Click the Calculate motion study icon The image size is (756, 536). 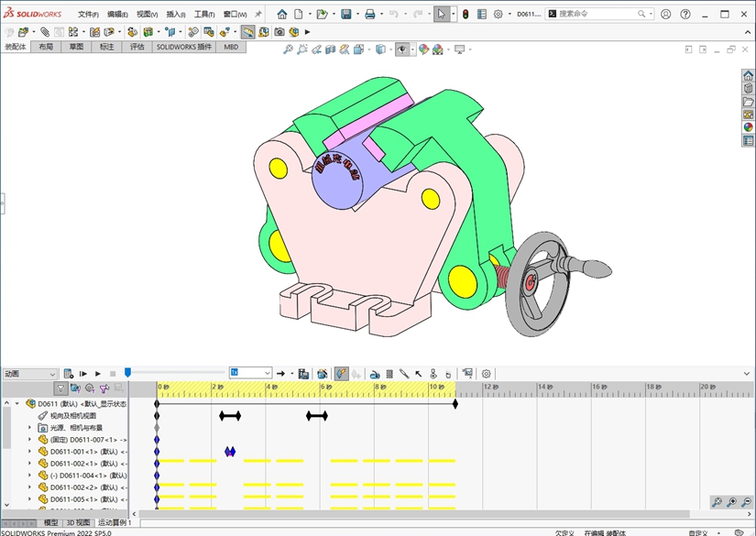click(x=68, y=374)
